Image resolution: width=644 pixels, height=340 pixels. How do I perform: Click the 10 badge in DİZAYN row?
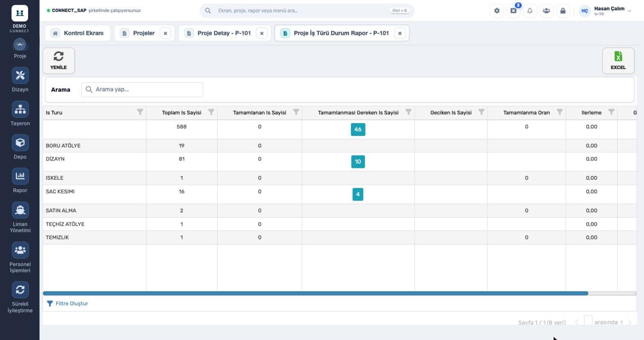coord(358,162)
